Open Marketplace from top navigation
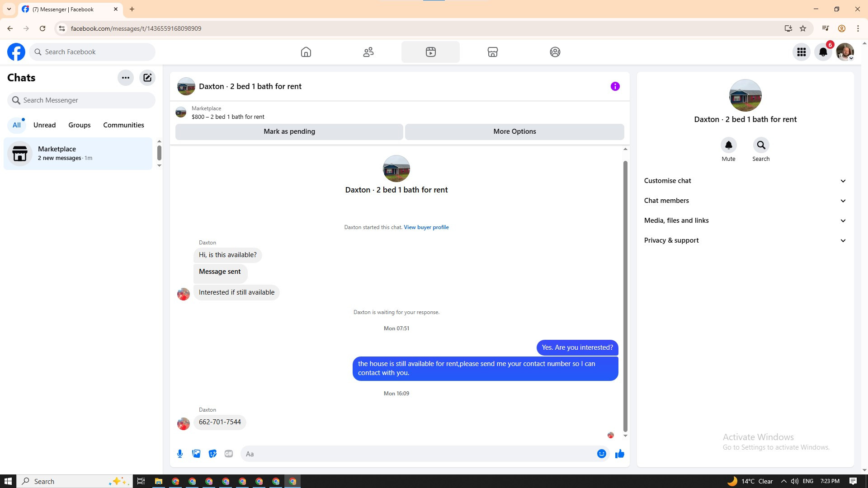 (x=492, y=52)
